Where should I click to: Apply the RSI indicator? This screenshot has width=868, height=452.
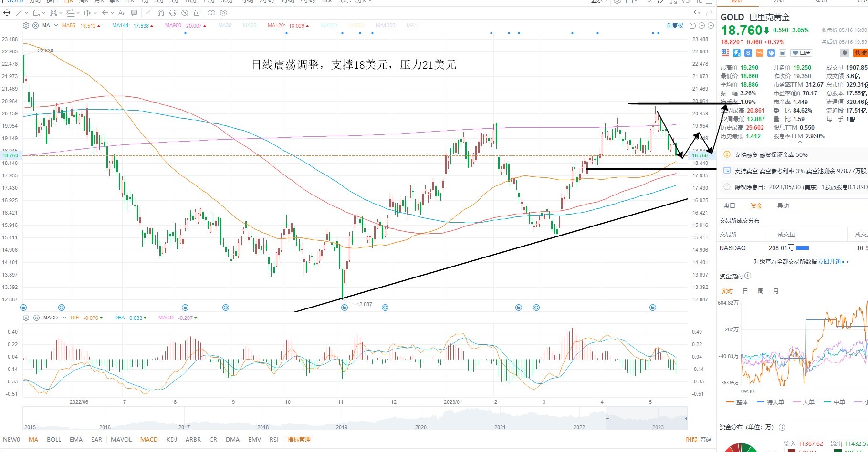click(274, 440)
